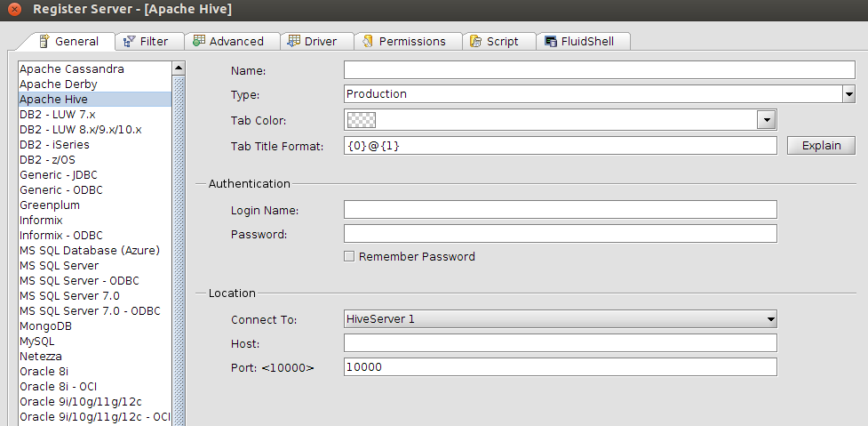The height and width of the screenshot is (426, 868).
Task: Switch to the Filter tab
Action: 150,42
